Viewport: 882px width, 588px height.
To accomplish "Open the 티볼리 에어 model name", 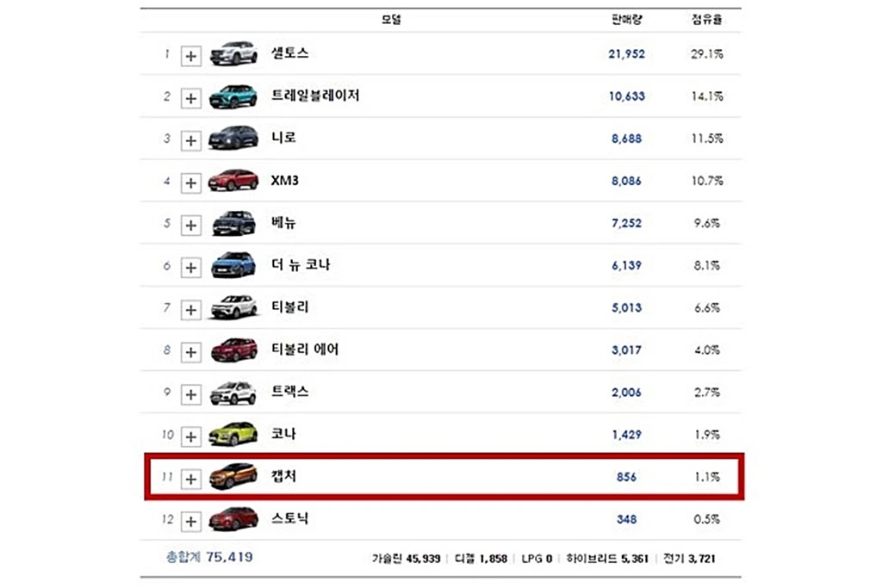I will [305, 350].
